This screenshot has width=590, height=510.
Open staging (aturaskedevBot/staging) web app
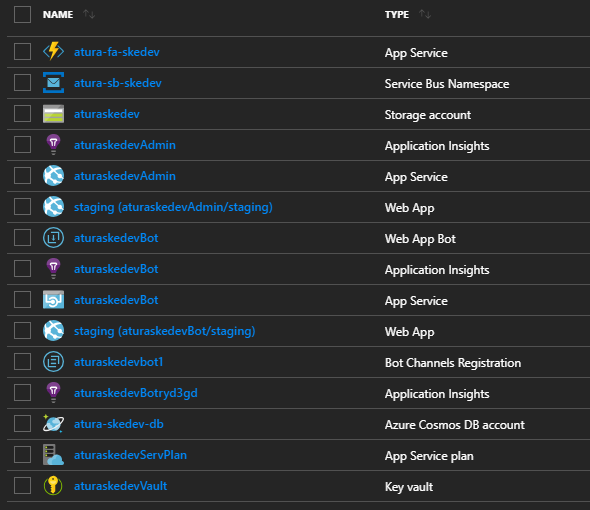(x=164, y=331)
